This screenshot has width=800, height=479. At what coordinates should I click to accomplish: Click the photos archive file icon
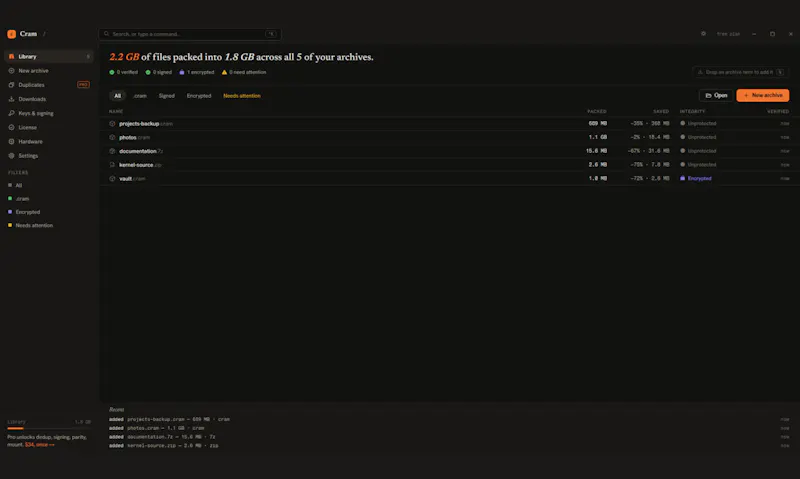(112, 137)
